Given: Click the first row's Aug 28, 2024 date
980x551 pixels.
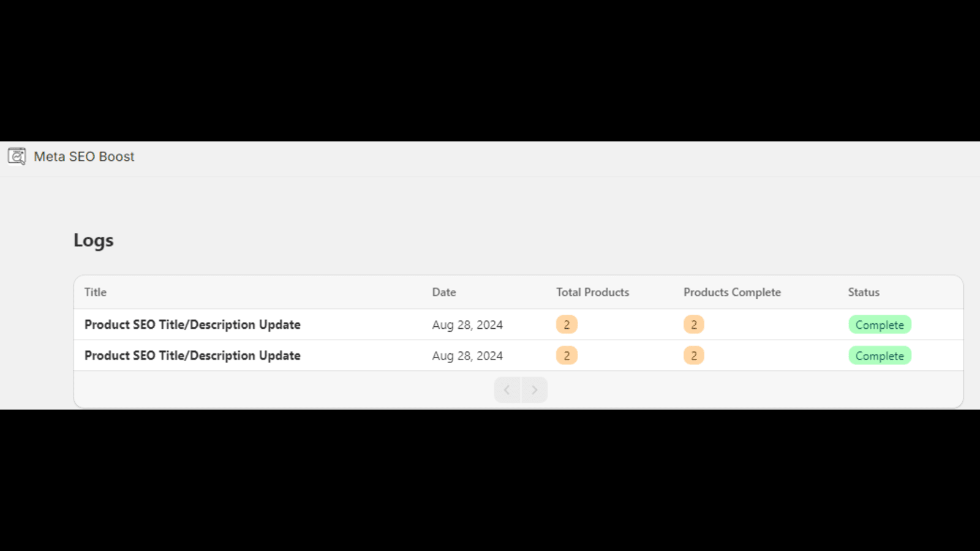Looking at the screenshot, I should tap(467, 325).
